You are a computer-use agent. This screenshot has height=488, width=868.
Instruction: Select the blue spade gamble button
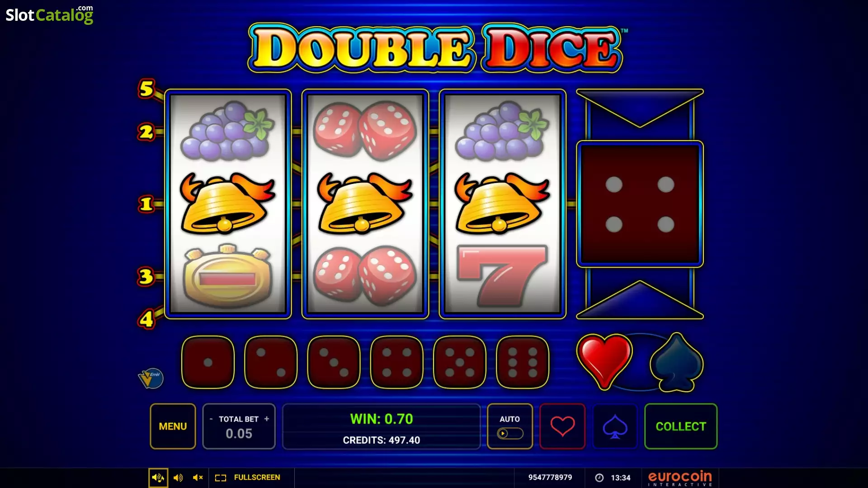click(x=615, y=426)
